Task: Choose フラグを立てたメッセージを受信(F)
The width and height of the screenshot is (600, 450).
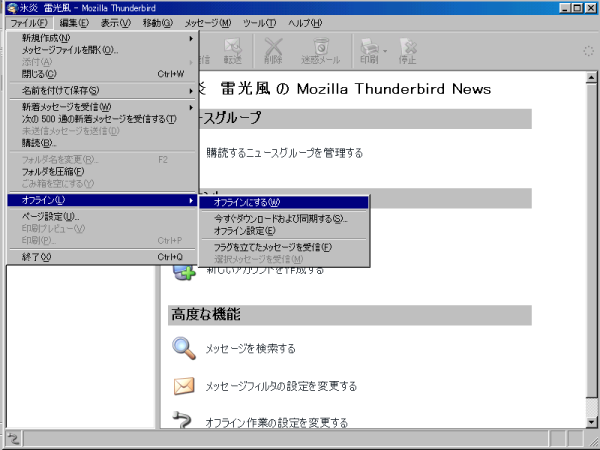Action: pos(284,247)
